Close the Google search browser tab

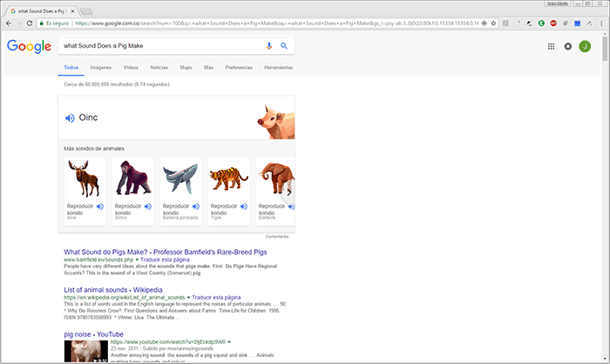point(72,11)
